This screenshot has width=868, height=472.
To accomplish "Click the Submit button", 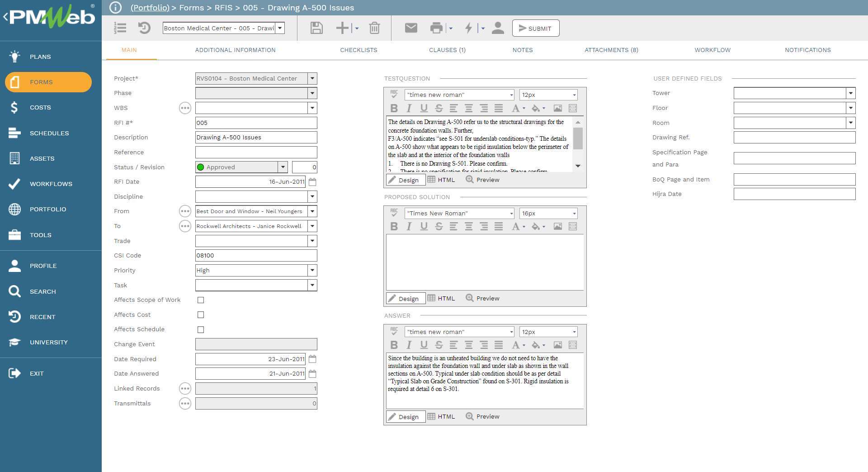I will [x=536, y=28].
